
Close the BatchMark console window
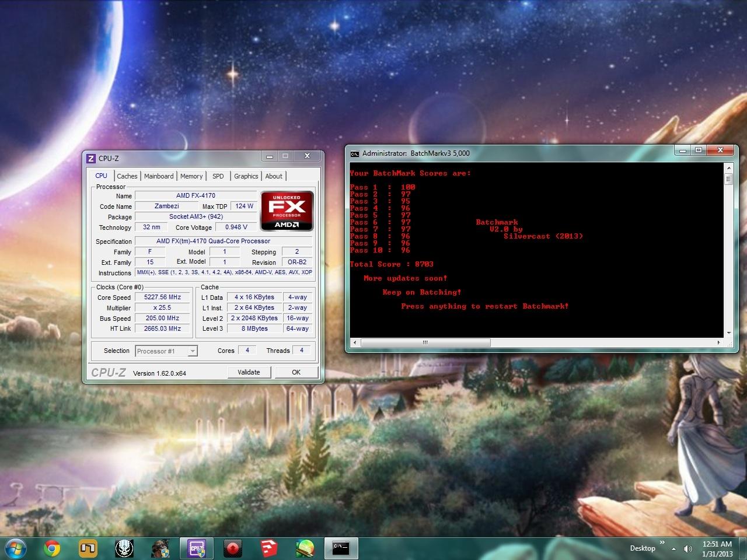(720, 150)
